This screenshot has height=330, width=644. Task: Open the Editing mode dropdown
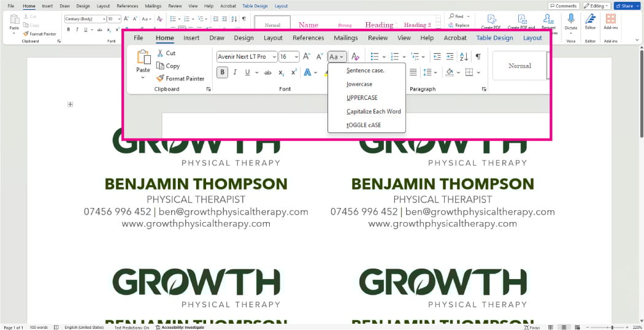[596, 6]
